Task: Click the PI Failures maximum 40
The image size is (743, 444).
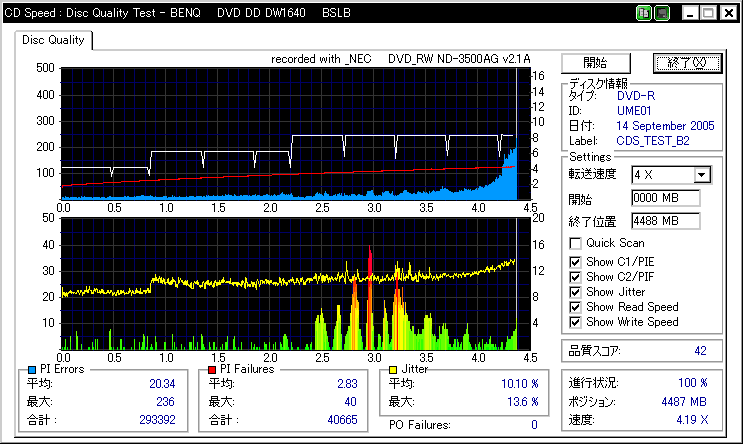Action: click(351, 402)
